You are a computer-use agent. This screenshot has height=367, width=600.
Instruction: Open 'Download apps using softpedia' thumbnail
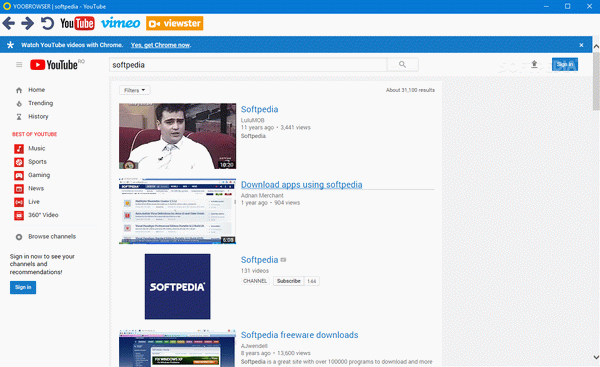pos(178,211)
